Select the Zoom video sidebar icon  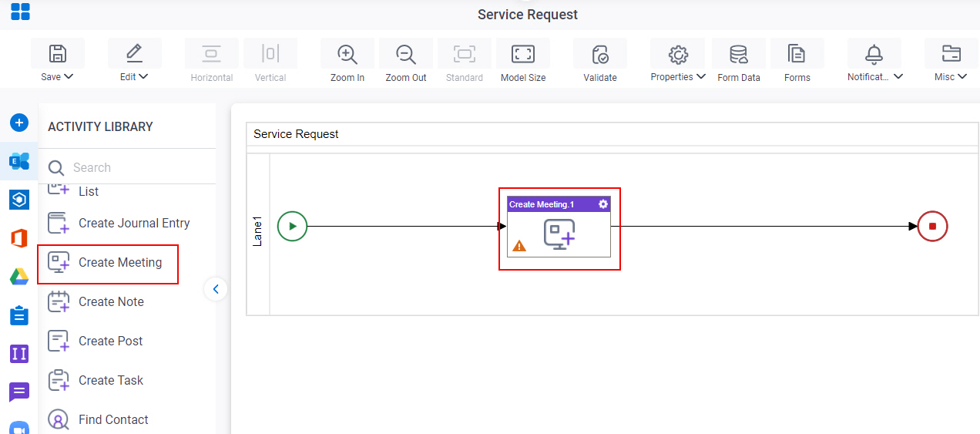pos(19,428)
